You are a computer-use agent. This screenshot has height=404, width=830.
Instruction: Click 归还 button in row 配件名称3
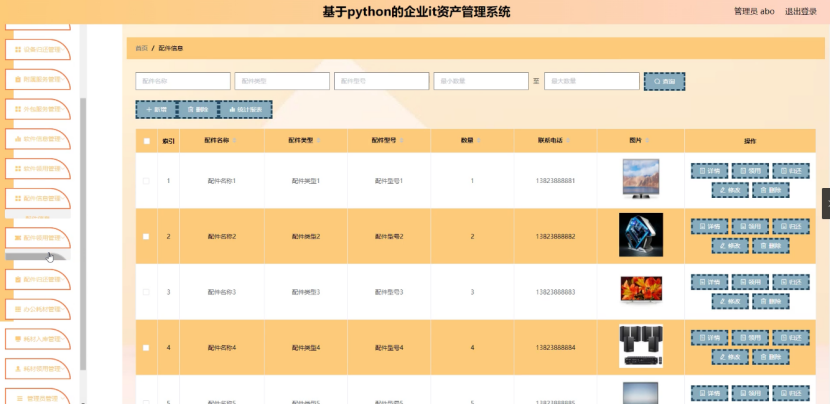point(791,282)
